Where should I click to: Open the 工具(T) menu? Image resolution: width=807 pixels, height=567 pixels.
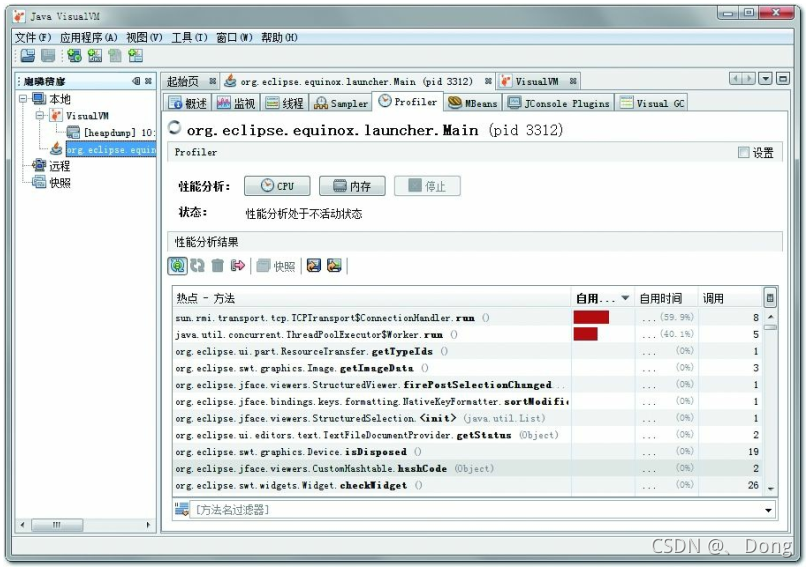click(x=189, y=38)
